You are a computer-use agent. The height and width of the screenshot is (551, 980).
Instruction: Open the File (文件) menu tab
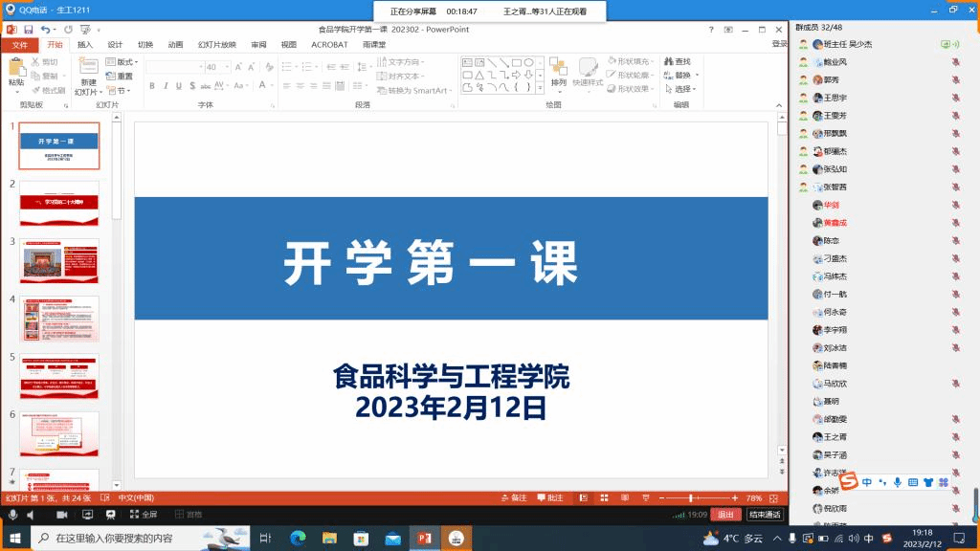click(x=20, y=44)
